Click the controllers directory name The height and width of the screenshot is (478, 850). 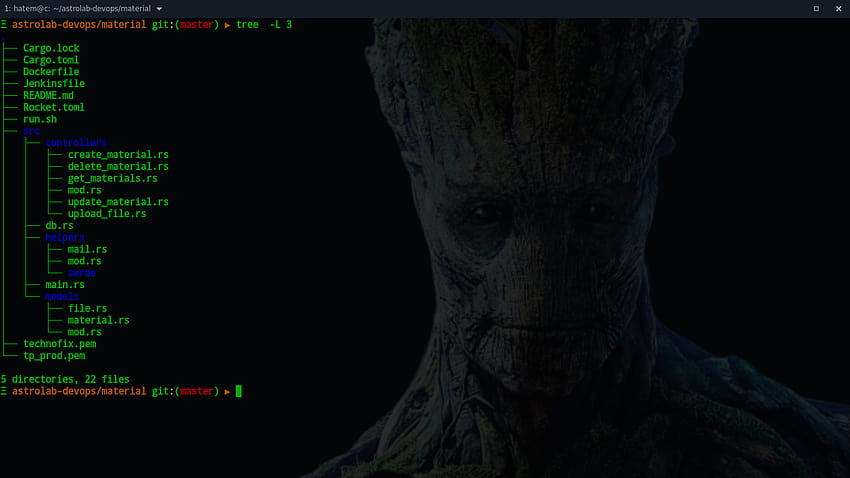pyautogui.click(x=76, y=143)
